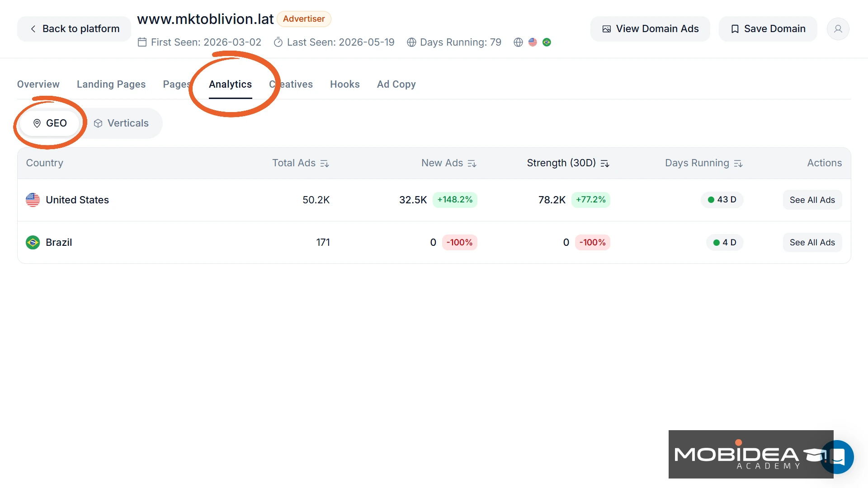Click the globe icon near Days Running
The image size is (868, 488).
click(411, 42)
